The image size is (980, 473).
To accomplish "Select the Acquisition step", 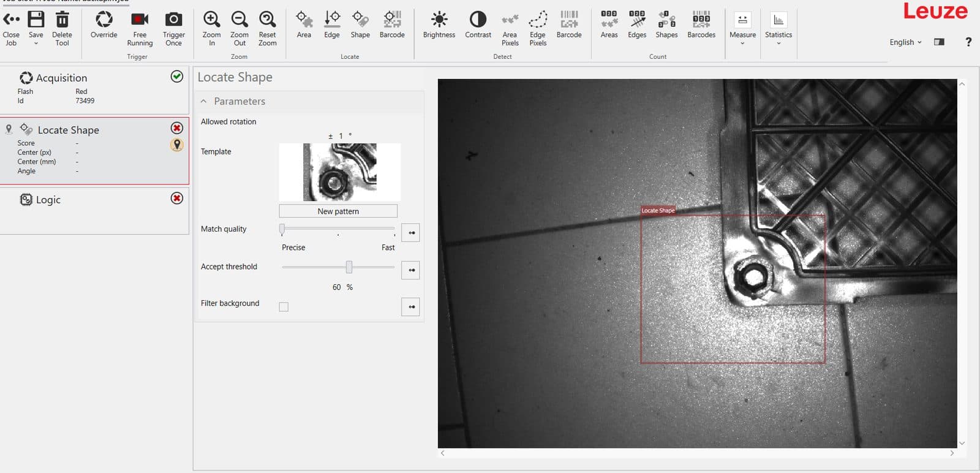I will click(x=94, y=89).
